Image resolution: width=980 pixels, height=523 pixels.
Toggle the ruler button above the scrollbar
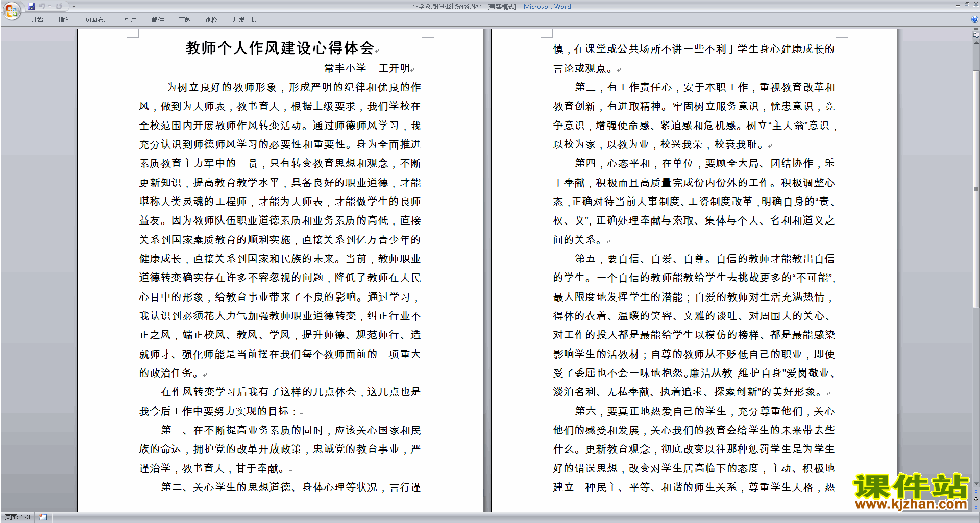pyautogui.click(x=976, y=35)
